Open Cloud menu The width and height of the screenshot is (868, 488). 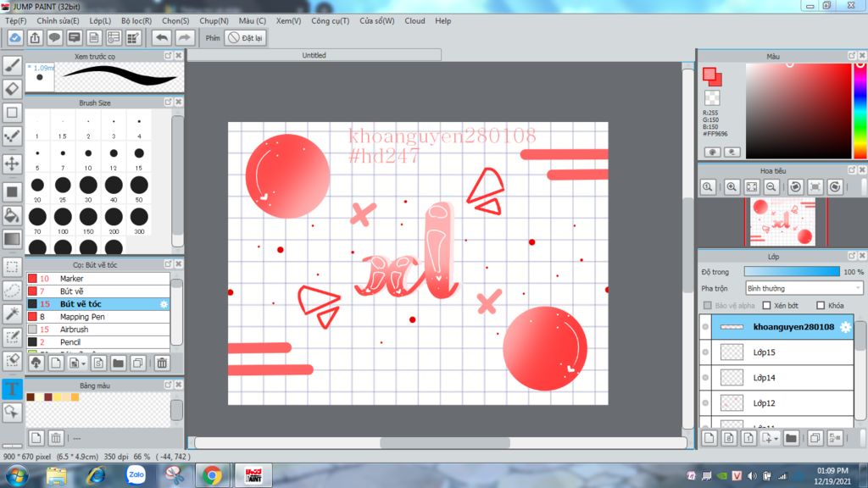tap(415, 21)
